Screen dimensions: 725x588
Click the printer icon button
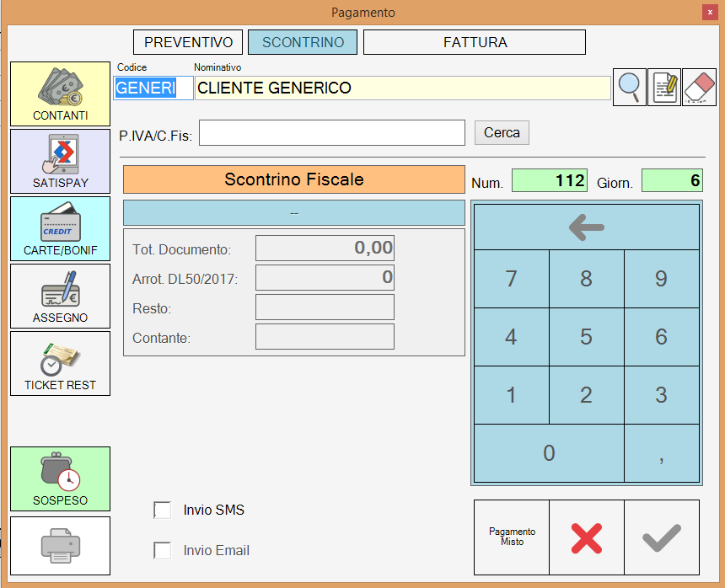point(60,546)
